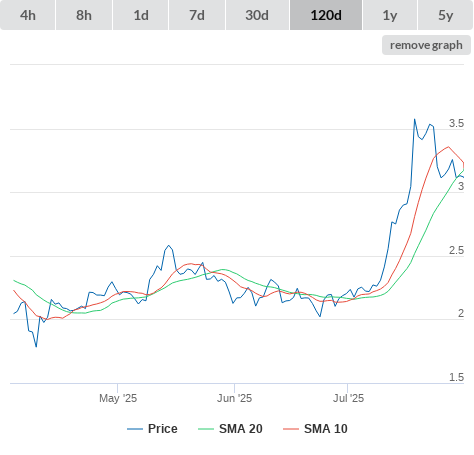The image size is (474, 455).
Task: Toggle SMA 10 legend text
Action: click(x=326, y=429)
